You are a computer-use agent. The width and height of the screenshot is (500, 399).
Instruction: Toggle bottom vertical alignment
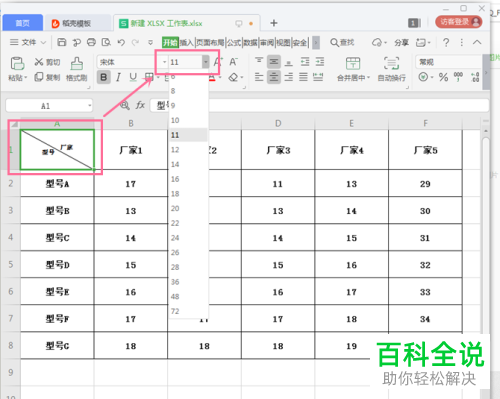coord(289,62)
